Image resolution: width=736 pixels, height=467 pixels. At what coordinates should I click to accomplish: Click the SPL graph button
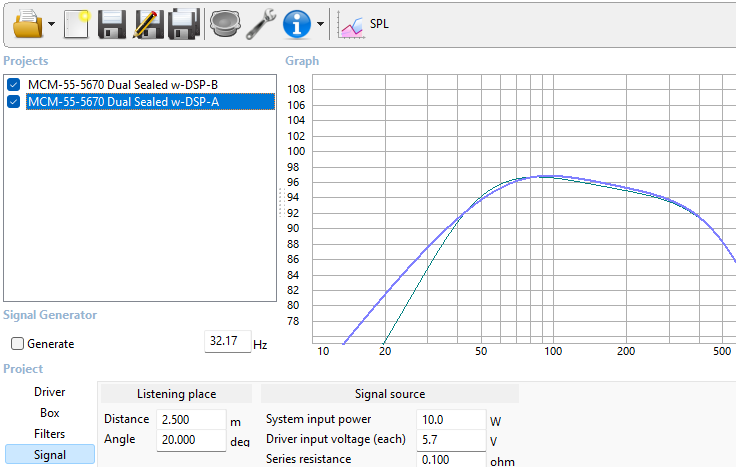(365, 22)
